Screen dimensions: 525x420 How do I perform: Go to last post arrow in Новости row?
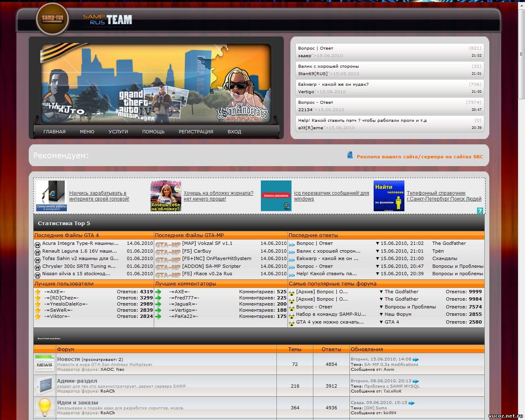(416, 359)
